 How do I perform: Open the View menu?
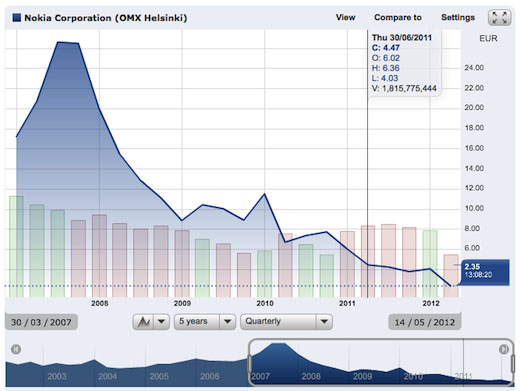point(345,17)
